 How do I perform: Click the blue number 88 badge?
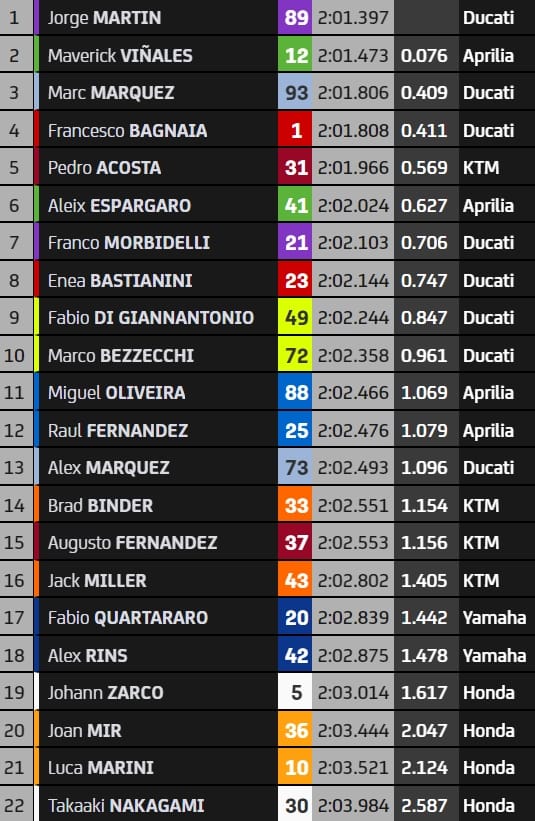pos(295,393)
